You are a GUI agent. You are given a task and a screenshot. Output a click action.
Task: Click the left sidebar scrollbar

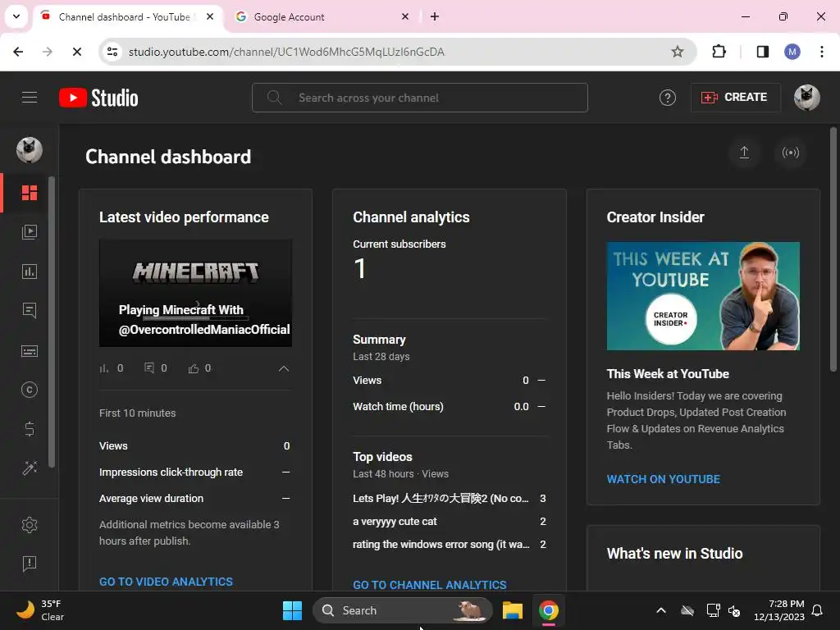coord(52,322)
